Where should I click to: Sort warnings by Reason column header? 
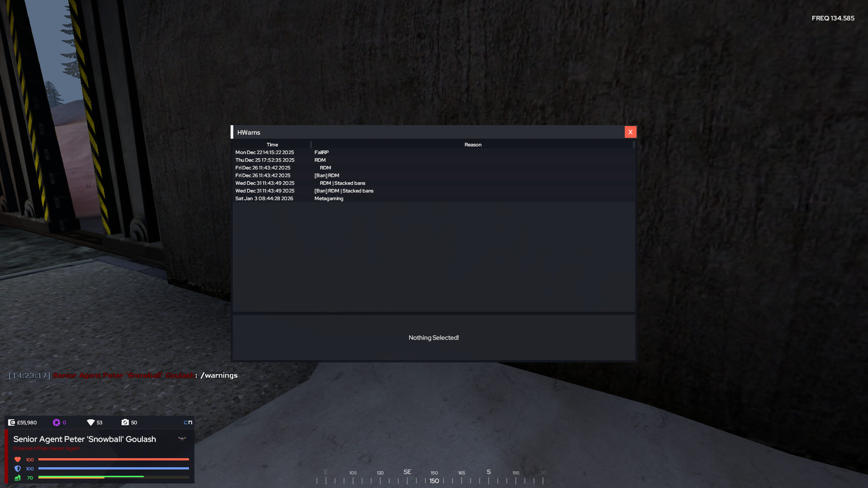(x=473, y=145)
